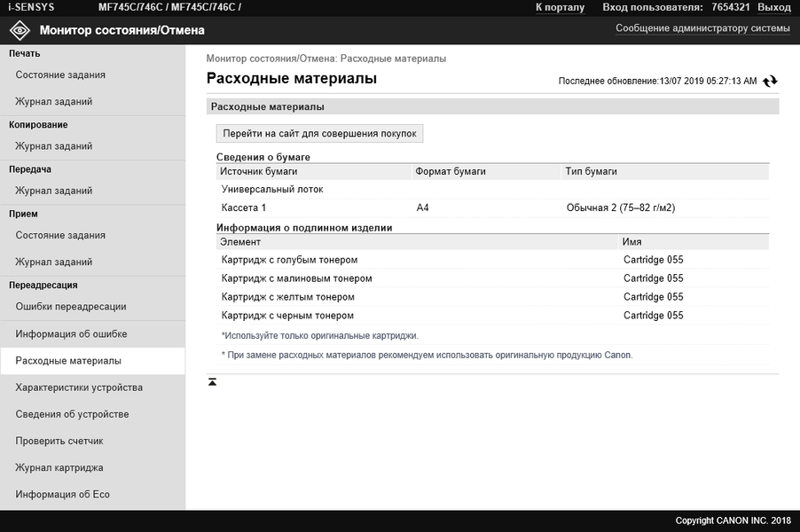Open «Проверить счетчик» page
The image size is (800, 532).
click(x=59, y=441)
